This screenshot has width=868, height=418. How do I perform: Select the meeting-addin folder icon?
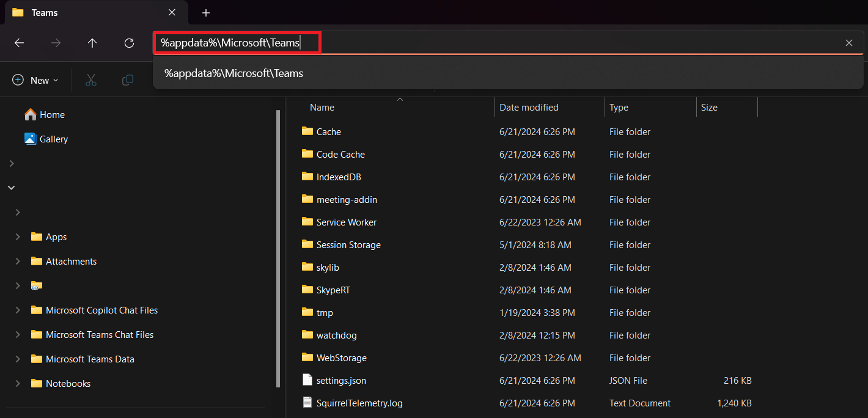tap(307, 199)
